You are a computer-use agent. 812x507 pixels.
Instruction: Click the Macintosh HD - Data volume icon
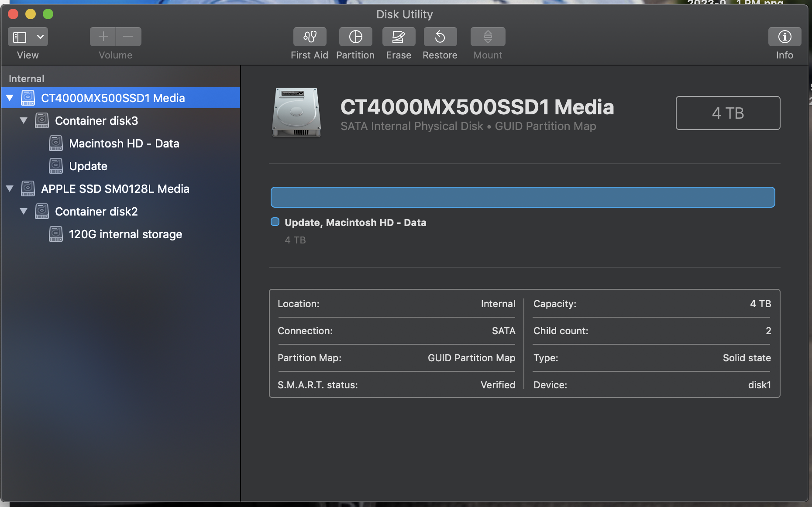coord(56,143)
